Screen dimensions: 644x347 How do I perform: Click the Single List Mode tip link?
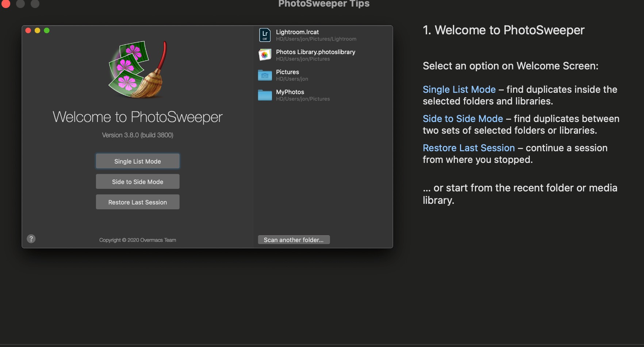pyautogui.click(x=459, y=89)
